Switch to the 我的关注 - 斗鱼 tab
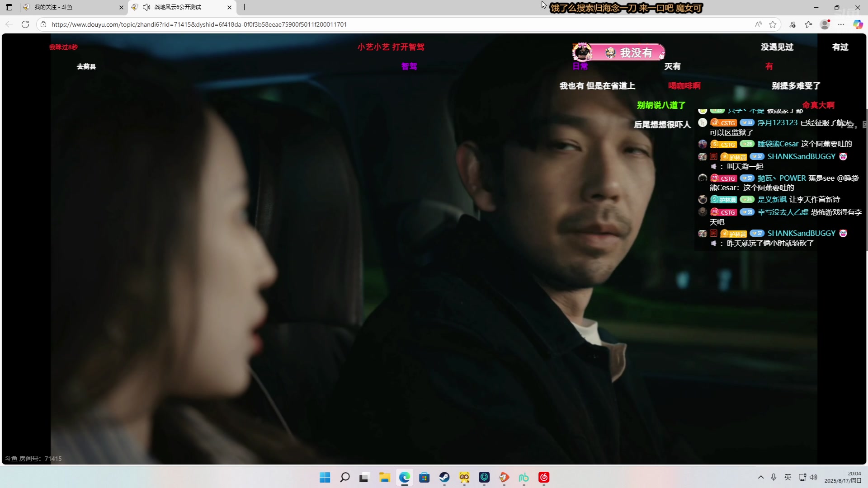This screenshot has height=488, width=868. (73, 7)
